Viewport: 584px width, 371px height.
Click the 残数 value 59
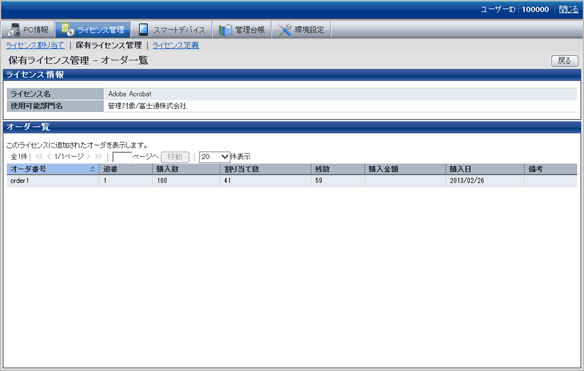[x=319, y=181]
